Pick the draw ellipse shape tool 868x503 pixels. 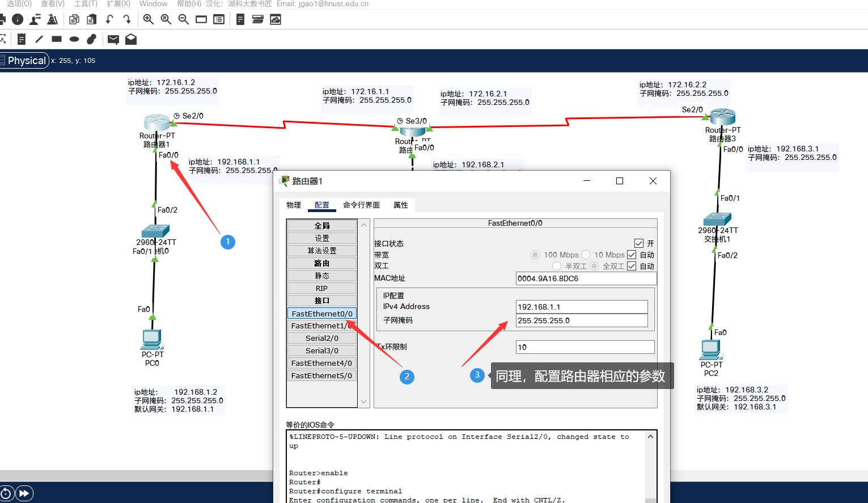[x=74, y=39]
